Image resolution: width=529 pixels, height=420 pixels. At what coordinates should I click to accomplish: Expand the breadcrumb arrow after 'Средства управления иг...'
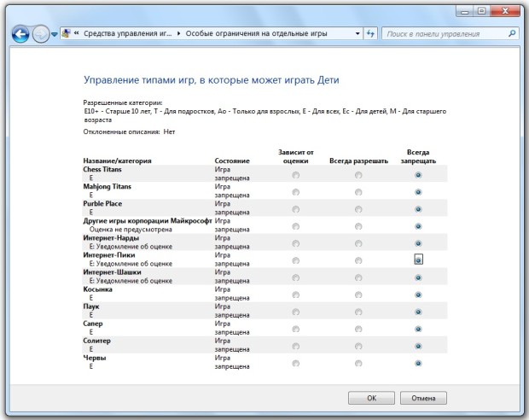178,33
